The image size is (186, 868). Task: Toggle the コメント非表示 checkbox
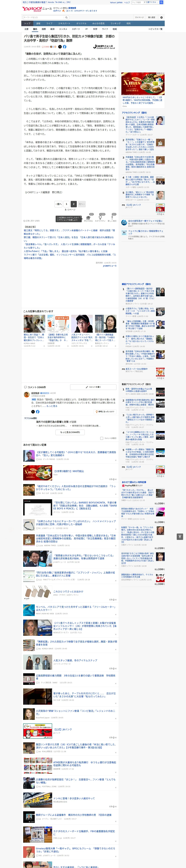click(x=102, y=438)
